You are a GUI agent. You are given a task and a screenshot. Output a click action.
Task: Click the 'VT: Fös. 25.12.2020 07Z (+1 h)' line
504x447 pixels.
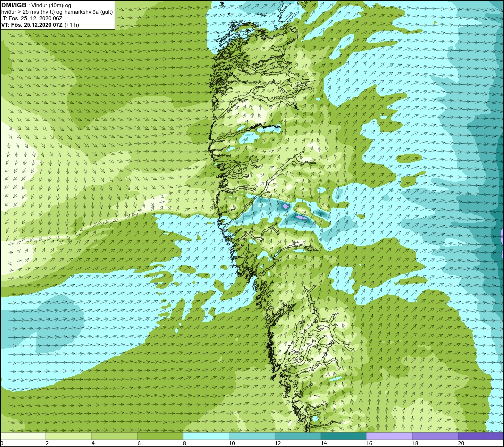[x=40, y=25]
